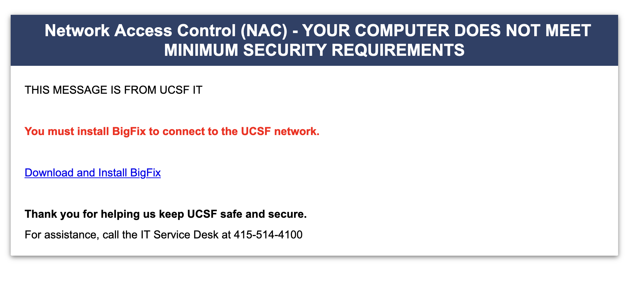The width and height of the screenshot is (644, 297).
Task: Click the (NAC) abbreviation in the header
Action: [x=264, y=31]
